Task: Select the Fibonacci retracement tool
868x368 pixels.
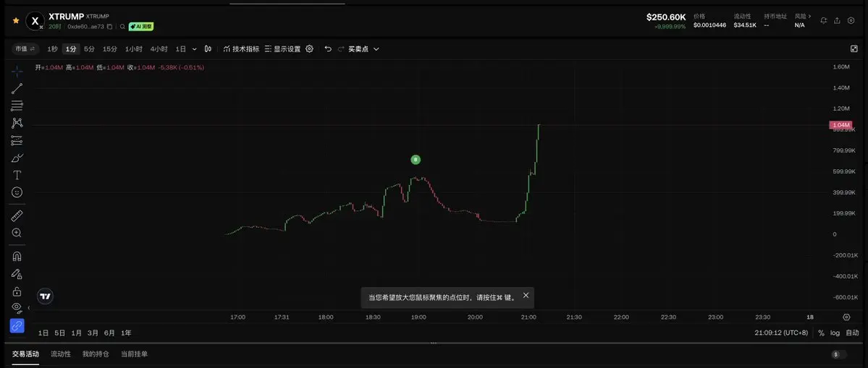Action: click(x=17, y=106)
